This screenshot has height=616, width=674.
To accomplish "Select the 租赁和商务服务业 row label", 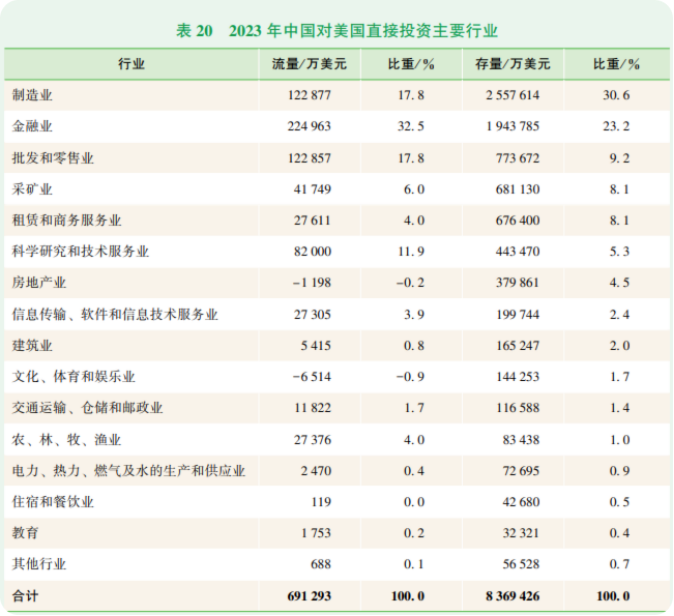I will point(66,220).
